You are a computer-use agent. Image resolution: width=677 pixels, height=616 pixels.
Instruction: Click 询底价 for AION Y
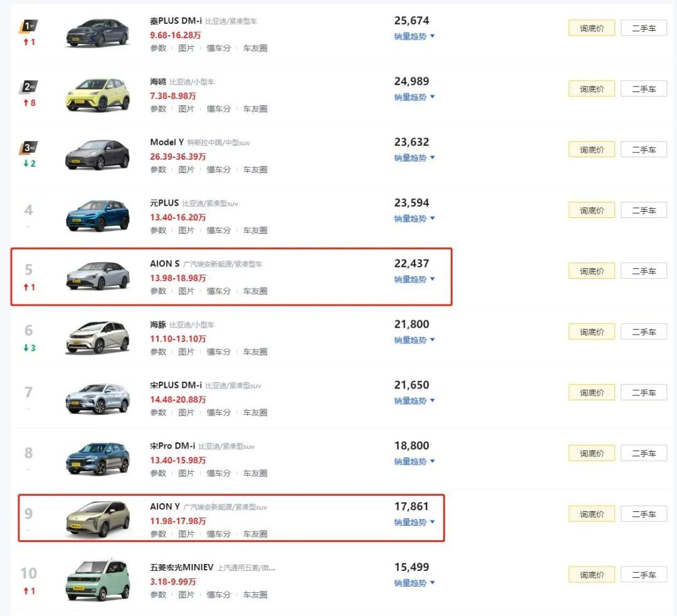pos(592,514)
